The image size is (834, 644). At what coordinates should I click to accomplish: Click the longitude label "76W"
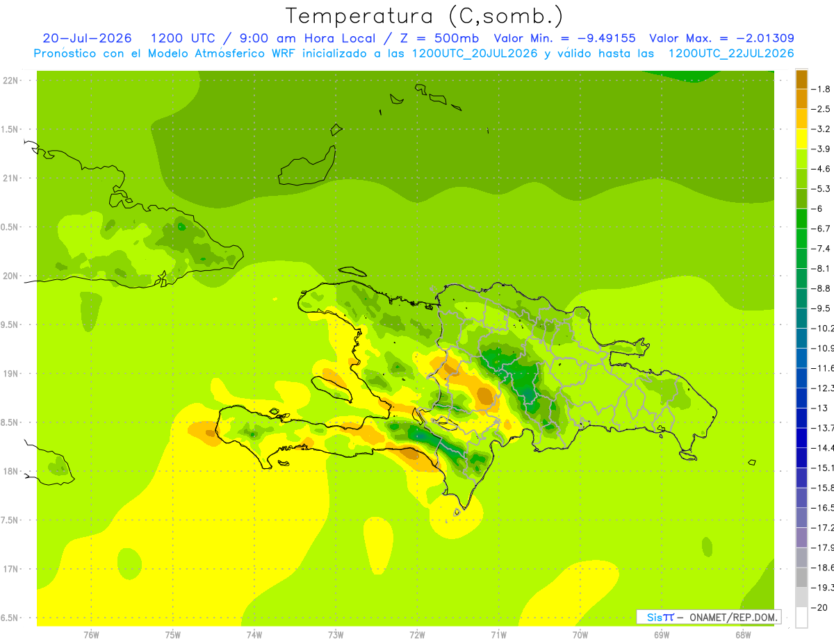(x=91, y=634)
